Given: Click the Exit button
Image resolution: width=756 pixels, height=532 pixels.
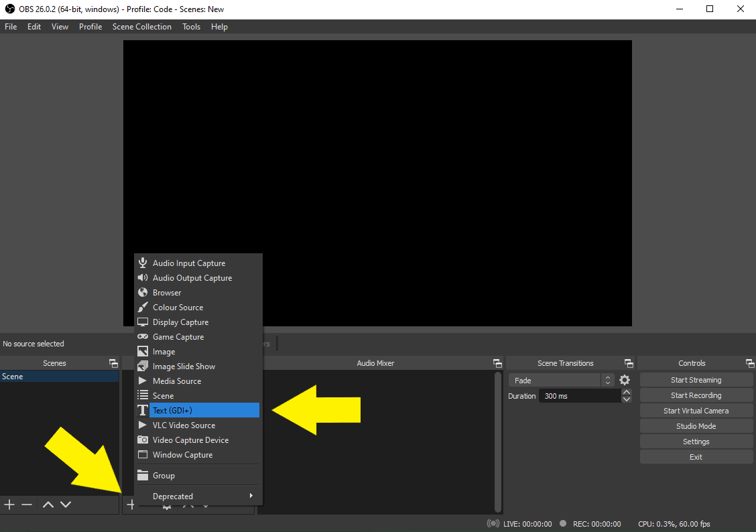Looking at the screenshot, I should point(696,457).
